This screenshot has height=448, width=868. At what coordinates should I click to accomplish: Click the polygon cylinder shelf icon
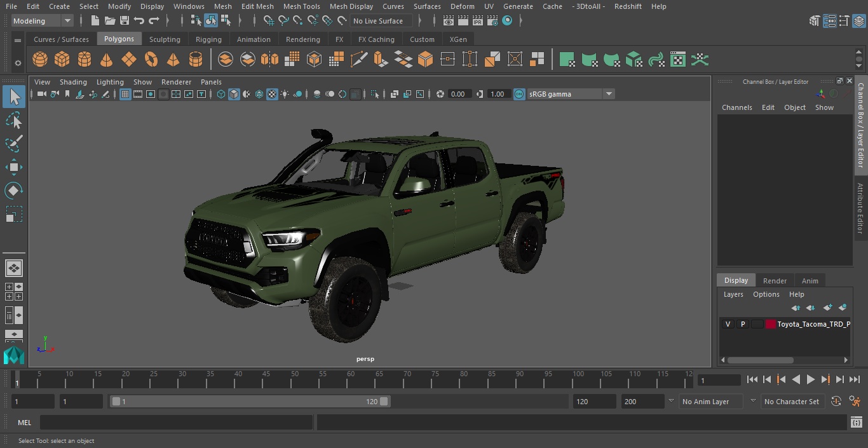coord(85,60)
